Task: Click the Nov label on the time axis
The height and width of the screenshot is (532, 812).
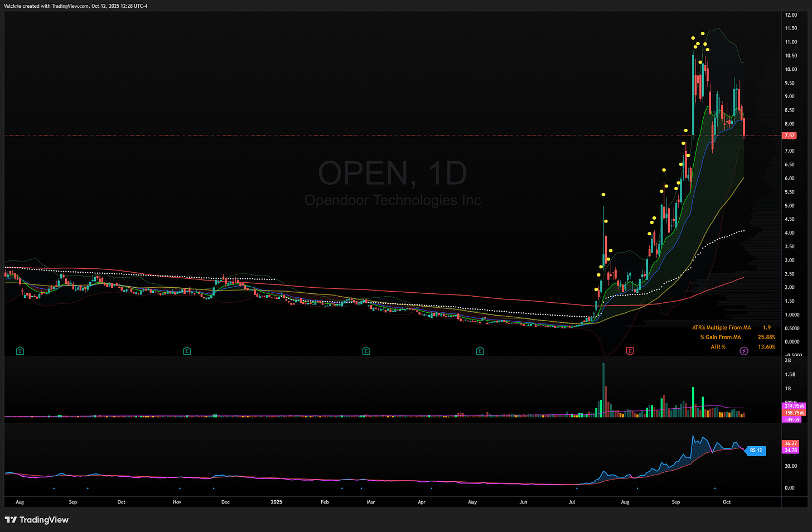Action: 177,502
